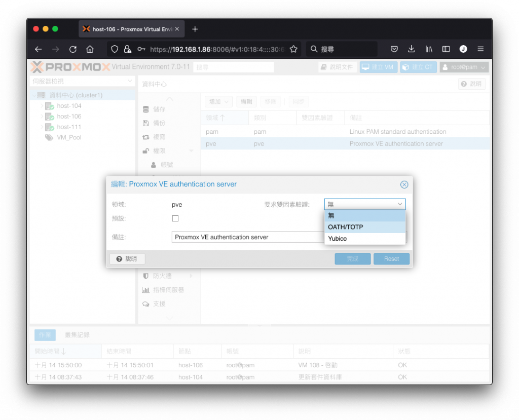Image resolution: width=519 pixels, height=420 pixels.
Task: Click 編輯 edit toolbar button
Action: pyautogui.click(x=246, y=102)
